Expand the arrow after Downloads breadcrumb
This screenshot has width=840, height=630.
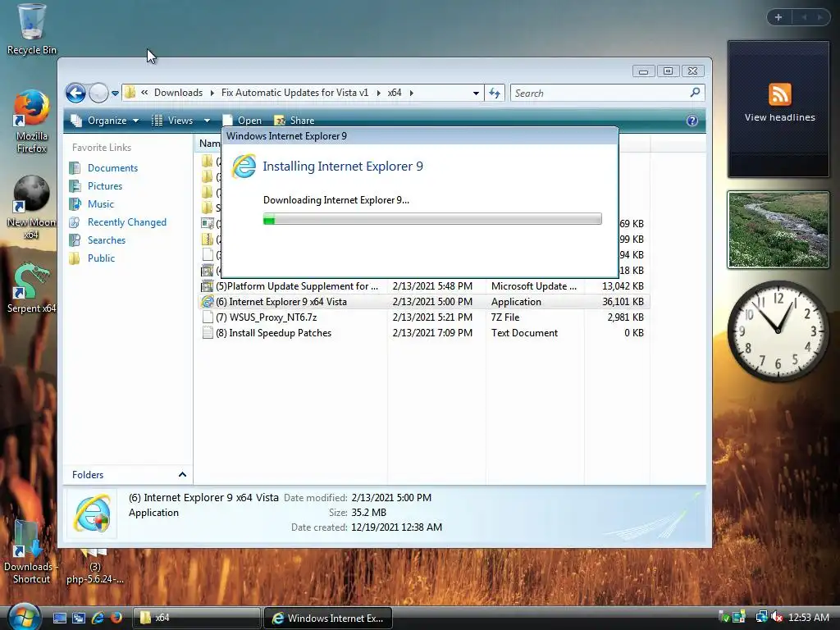212,93
